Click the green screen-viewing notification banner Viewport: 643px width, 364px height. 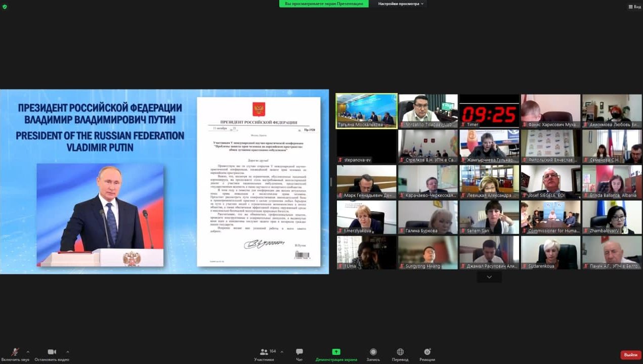click(324, 4)
